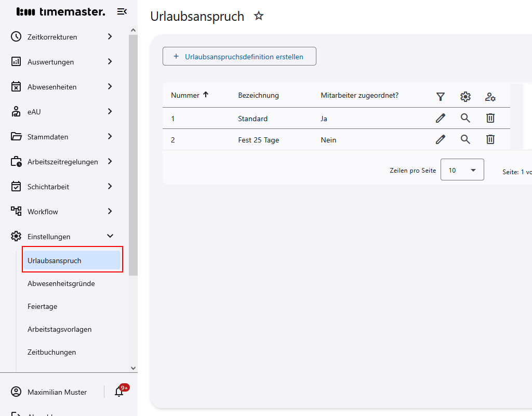Viewport: 532px width, 416px height.
Task: Click the timemaster logo
Action: pos(60,11)
